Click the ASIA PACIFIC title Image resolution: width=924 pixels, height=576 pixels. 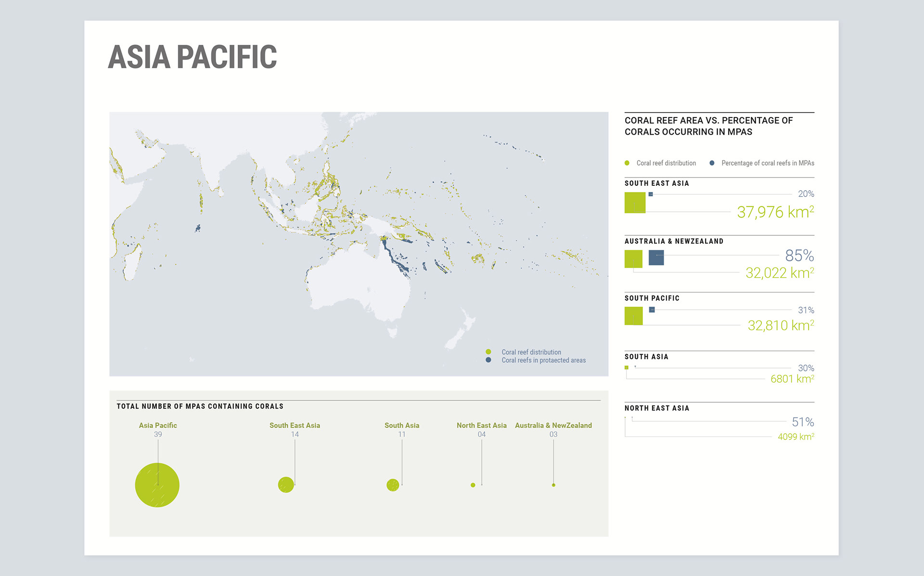coord(192,57)
